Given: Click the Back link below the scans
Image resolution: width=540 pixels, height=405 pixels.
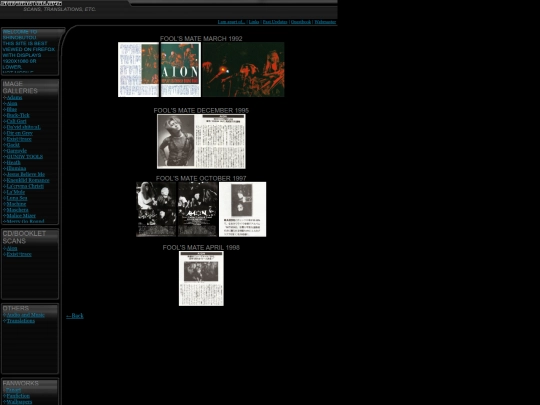Looking at the screenshot, I should [75, 315].
